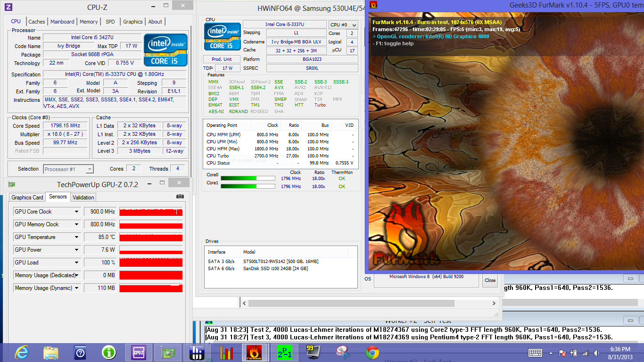Click the HWiNFO taskbar icon
This screenshot has width=644, height=362.
pos(197,352)
